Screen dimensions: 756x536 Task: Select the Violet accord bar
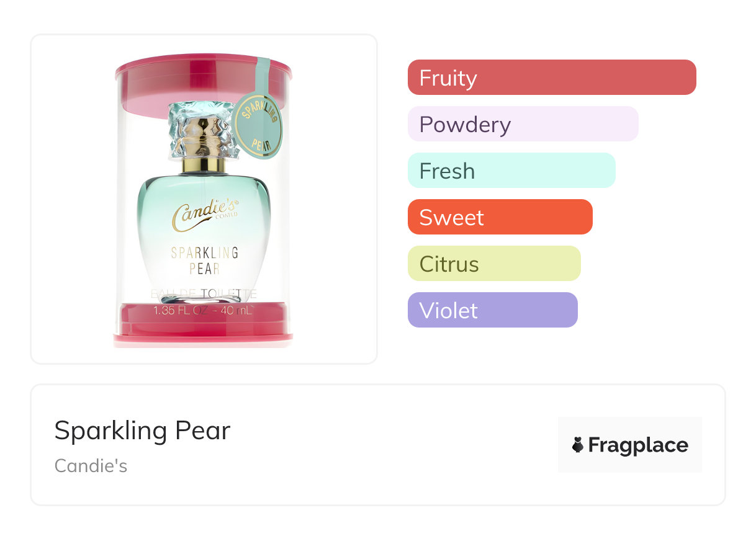coord(493,310)
